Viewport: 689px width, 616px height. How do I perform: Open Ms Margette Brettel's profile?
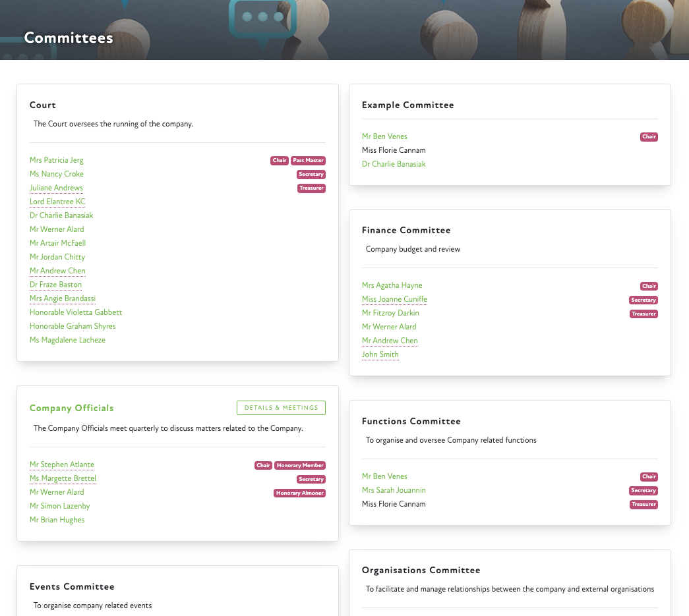coord(63,478)
